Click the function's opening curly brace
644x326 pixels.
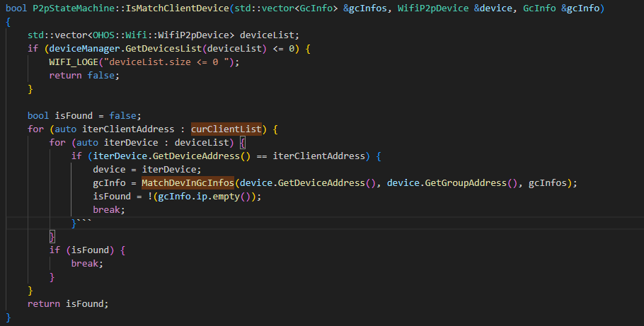(x=8, y=22)
